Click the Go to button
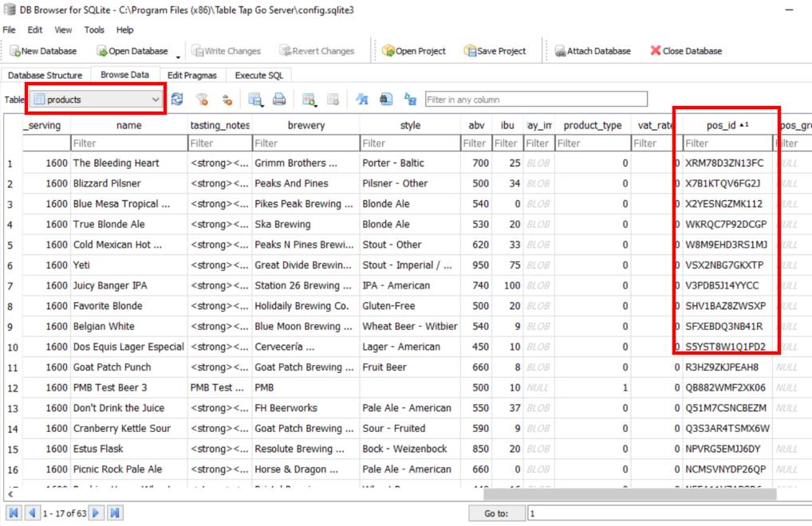Viewport: 812px width, 526px height. click(x=497, y=513)
